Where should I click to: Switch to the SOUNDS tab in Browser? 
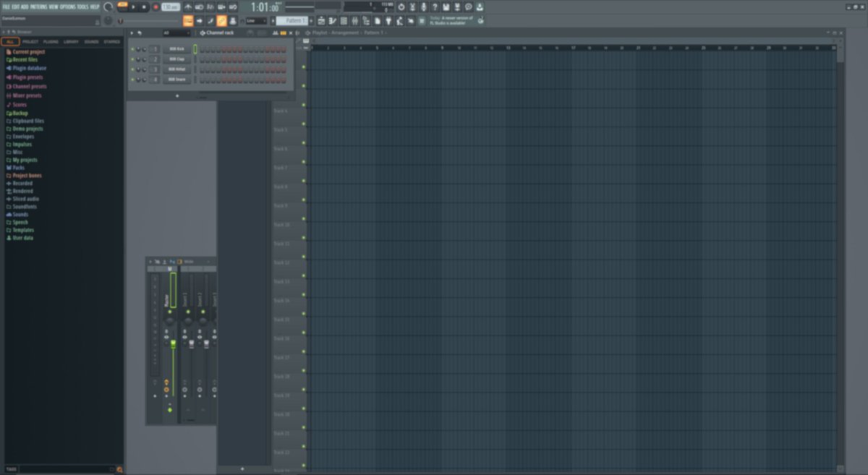click(91, 42)
